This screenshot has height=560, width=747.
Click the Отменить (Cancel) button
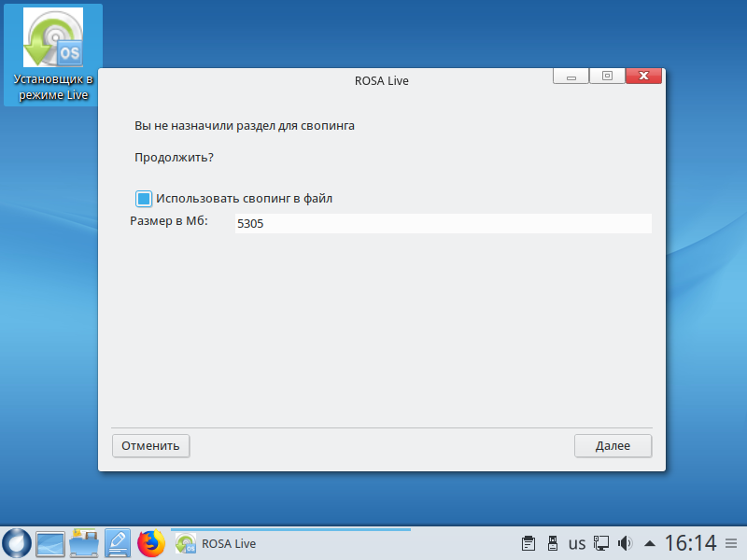coord(151,446)
